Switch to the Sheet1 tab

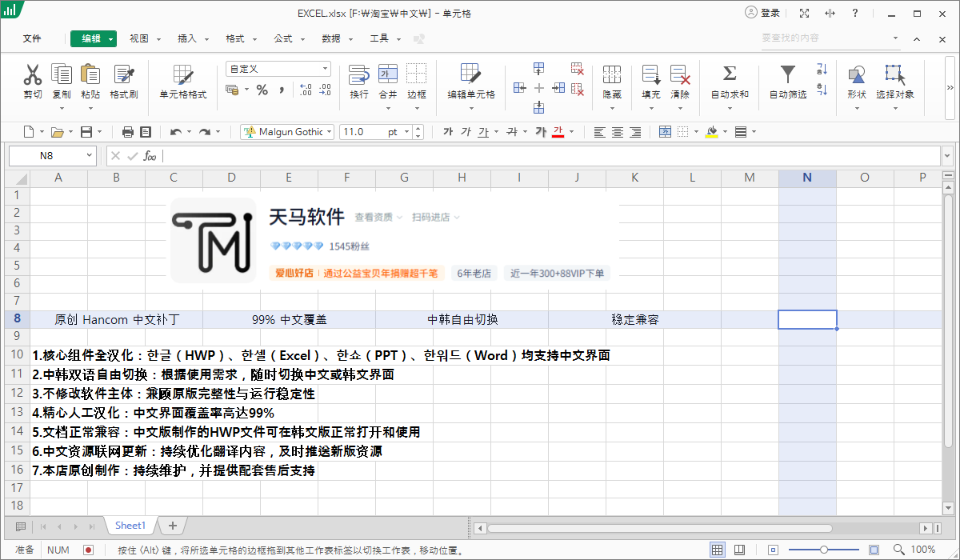tap(130, 526)
